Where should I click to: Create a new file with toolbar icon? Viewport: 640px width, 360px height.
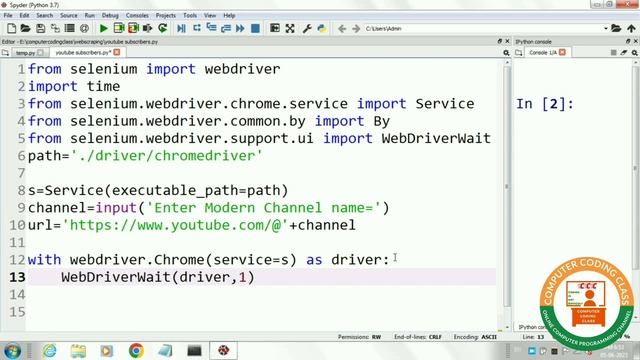11,28
